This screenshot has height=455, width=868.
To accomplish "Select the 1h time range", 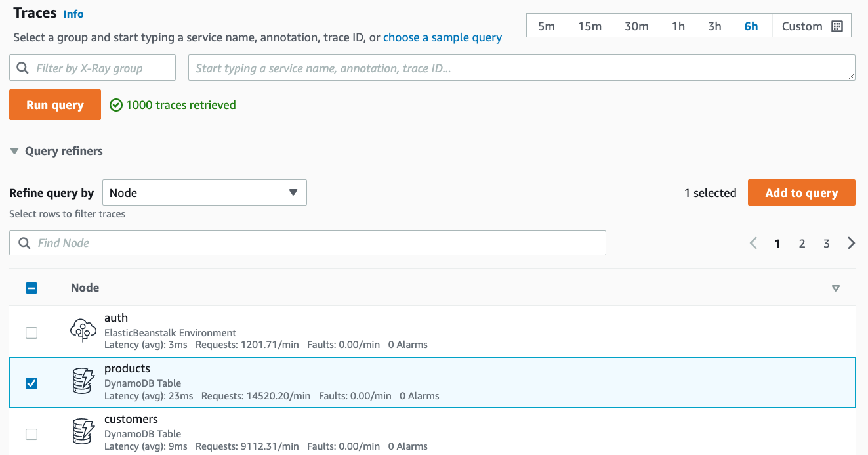I will coord(678,26).
